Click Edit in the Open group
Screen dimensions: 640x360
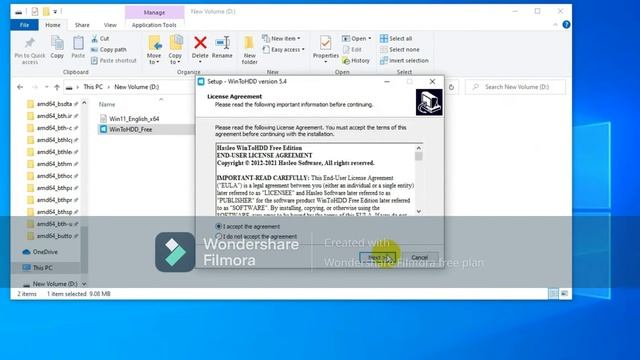point(352,49)
